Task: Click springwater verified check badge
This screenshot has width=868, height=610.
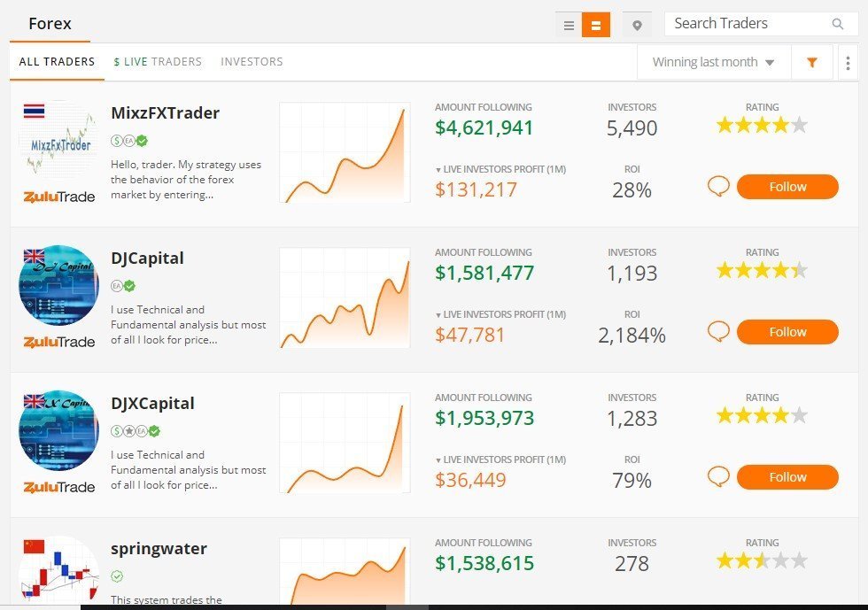Action: pyautogui.click(x=117, y=576)
